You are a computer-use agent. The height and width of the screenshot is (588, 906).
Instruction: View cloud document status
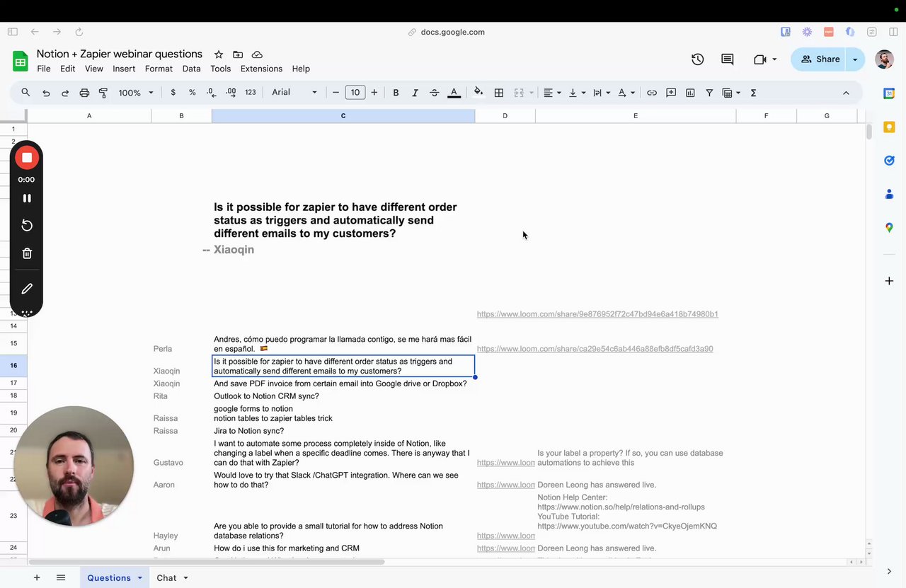pyautogui.click(x=257, y=54)
